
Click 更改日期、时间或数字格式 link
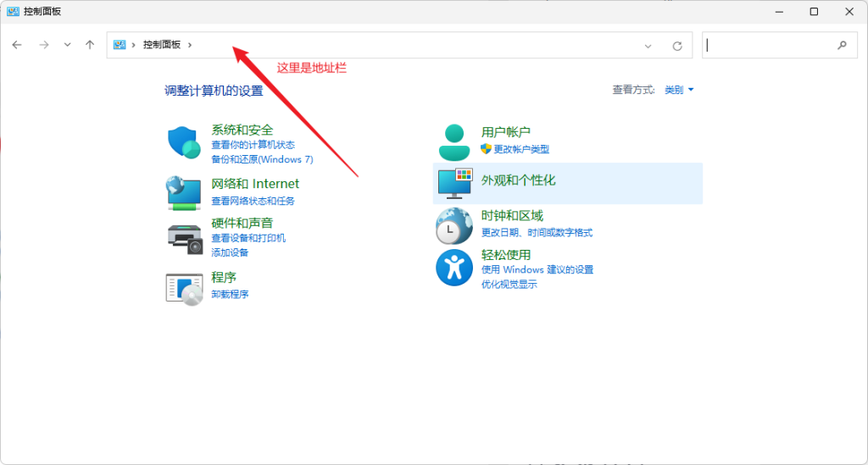point(537,233)
